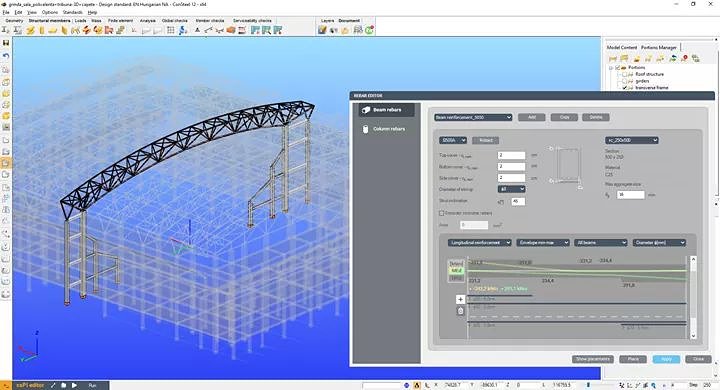
Task: Collapse the Portions tree node
Action: click(611, 68)
